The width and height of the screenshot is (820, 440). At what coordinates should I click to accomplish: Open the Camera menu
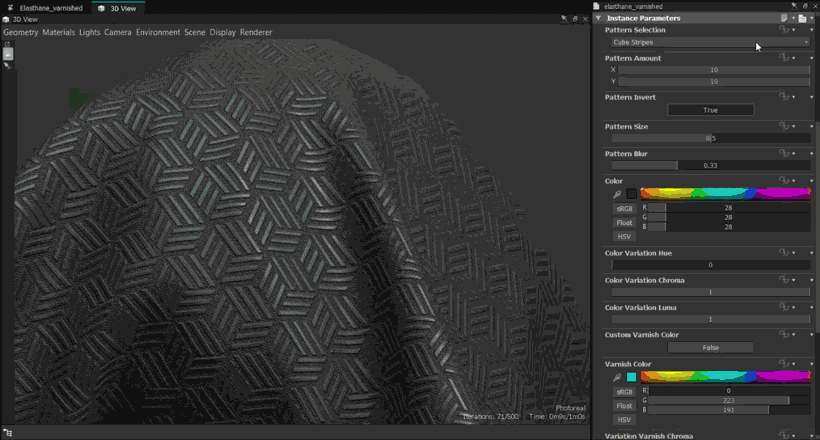tap(118, 32)
